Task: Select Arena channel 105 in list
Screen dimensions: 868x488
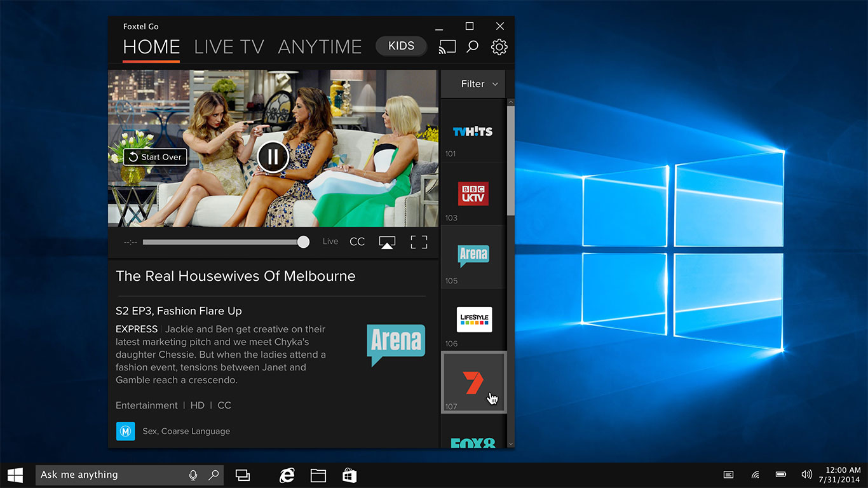Action: point(473,256)
